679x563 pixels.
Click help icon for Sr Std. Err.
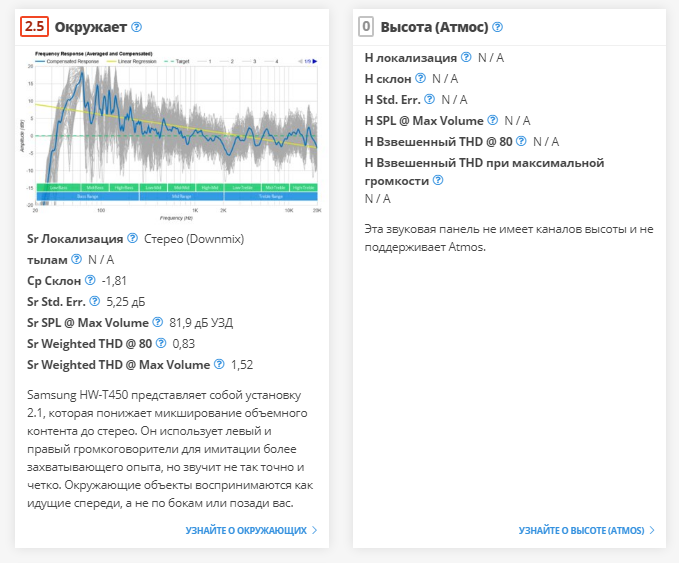(x=95, y=301)
